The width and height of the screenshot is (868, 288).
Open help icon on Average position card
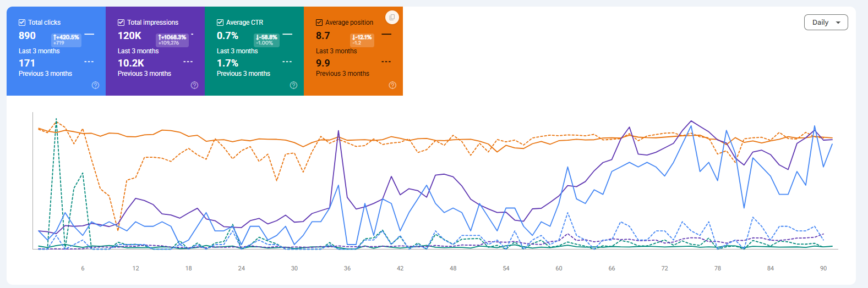click(392, 85)
